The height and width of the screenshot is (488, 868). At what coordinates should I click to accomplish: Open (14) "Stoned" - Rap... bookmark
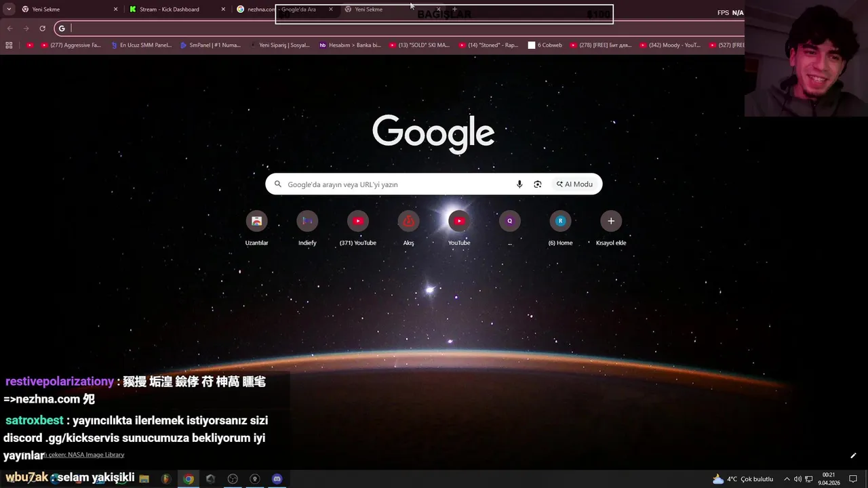click(x=488, y=45)
